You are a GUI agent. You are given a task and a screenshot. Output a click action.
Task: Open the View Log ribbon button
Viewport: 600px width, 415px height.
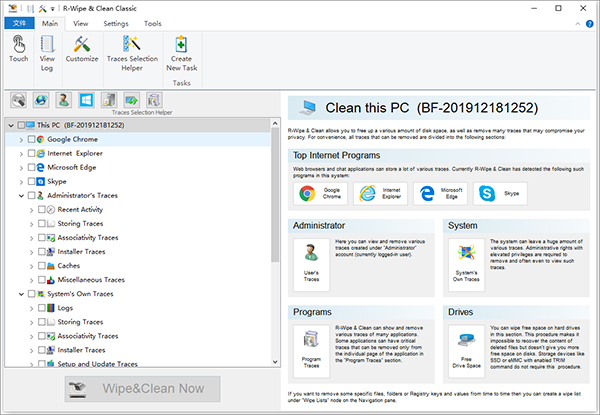coord(47,54)
